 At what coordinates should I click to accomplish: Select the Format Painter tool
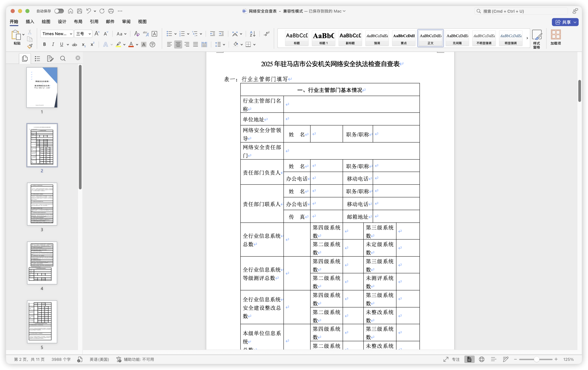pyautogui.click(x=30, y=46)
